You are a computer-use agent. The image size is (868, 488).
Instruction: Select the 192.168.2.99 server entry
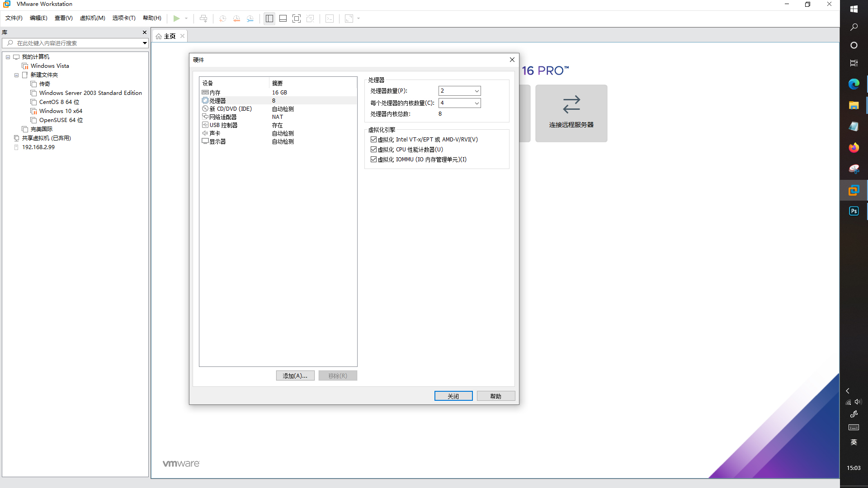[38, 147]
